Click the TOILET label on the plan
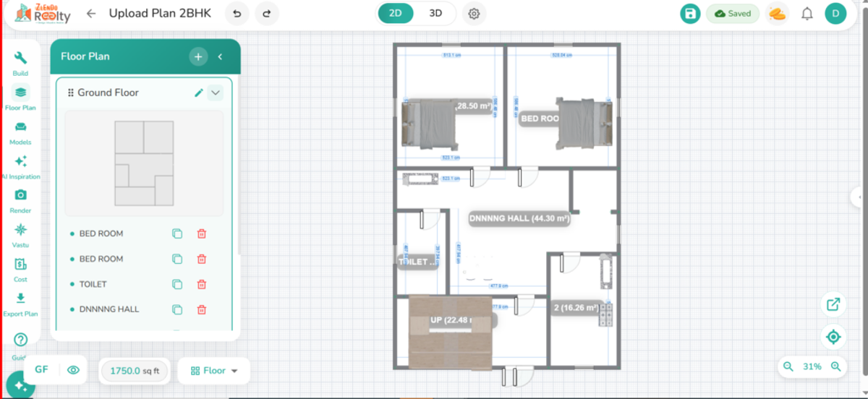 pyautogui.click(x=418, y=262)
